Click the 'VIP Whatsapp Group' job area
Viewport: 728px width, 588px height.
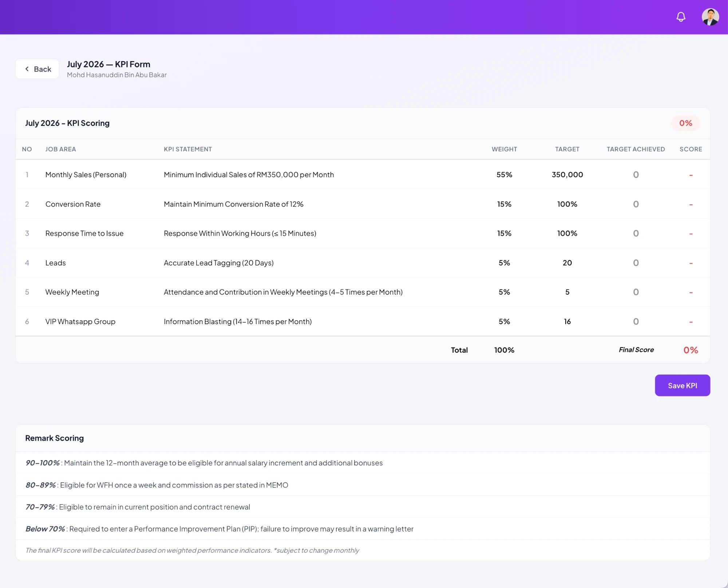(80, 322)
